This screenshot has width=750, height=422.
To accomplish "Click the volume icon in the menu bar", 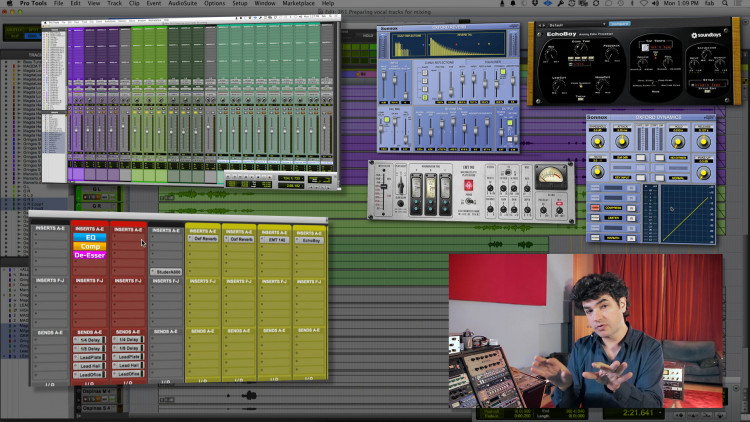I will [655, 3].
